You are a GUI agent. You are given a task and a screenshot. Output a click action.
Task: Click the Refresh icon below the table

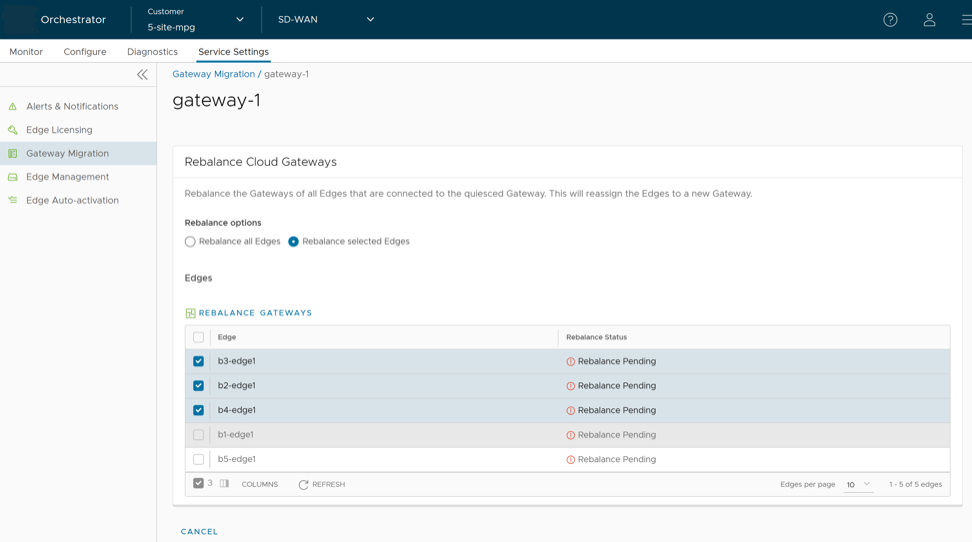303,485
